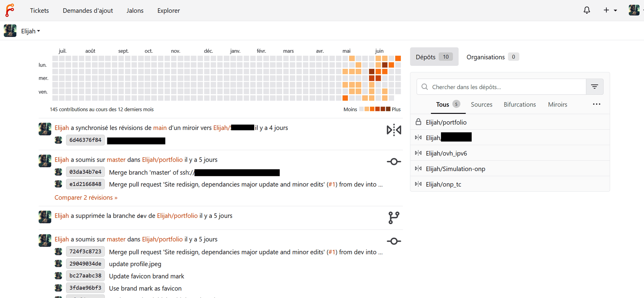644x298 pixels.
Task: Open Elijah/Simulation-onp repository
Action: (x=455, y=169)
